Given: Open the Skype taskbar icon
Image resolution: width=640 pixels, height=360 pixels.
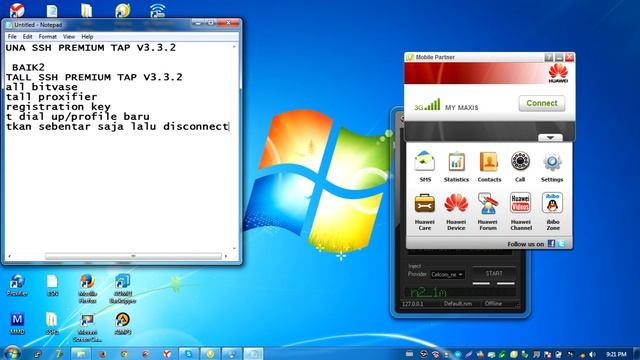Looking at the screenshot, I should (188, 354).
